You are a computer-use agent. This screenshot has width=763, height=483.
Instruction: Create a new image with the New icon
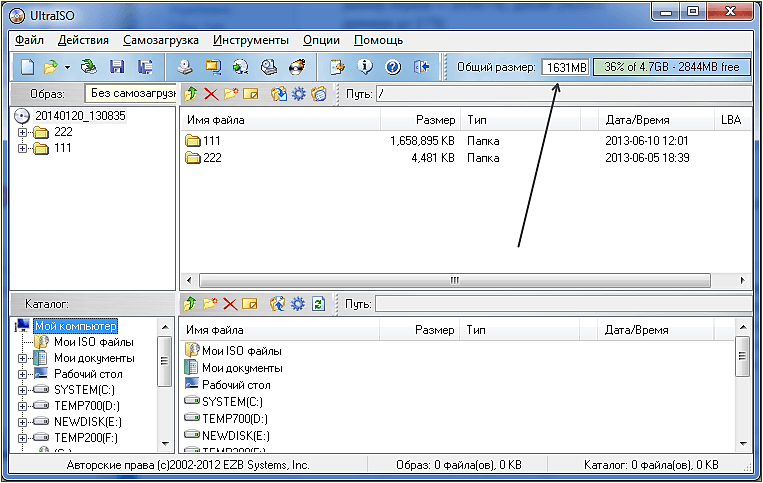pos(27,67)
